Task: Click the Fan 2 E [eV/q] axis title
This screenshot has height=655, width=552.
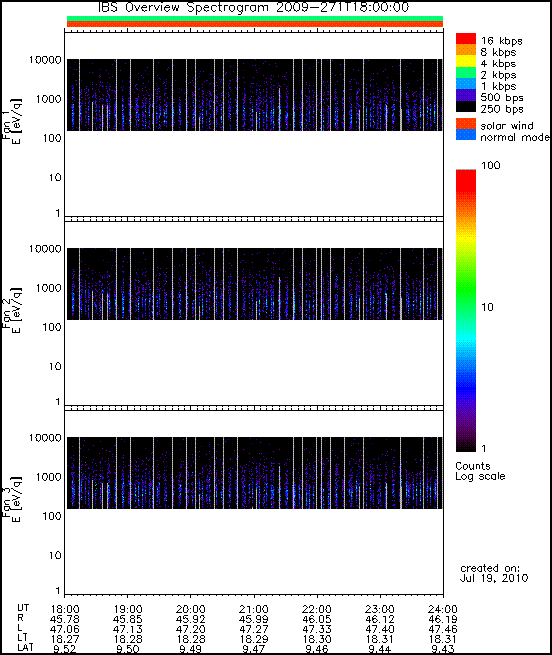Action: (18, 310)
